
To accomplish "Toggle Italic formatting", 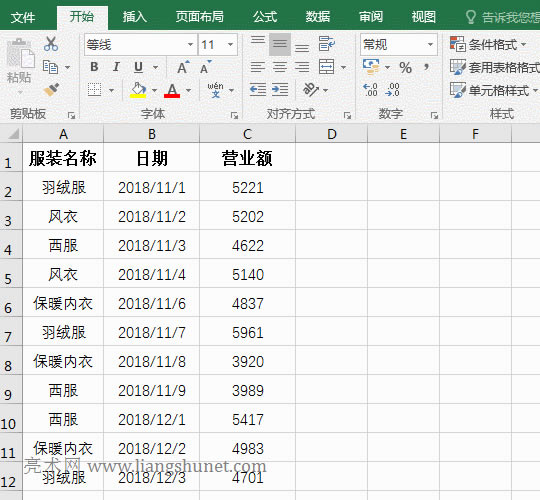I will coord(116,67).
